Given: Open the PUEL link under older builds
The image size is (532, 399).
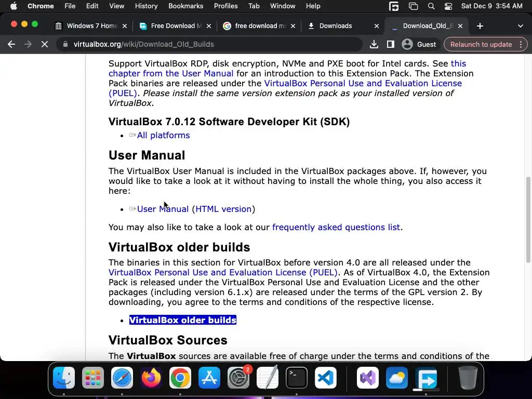Looking at the screenshot, I should [x=223, y=272].
